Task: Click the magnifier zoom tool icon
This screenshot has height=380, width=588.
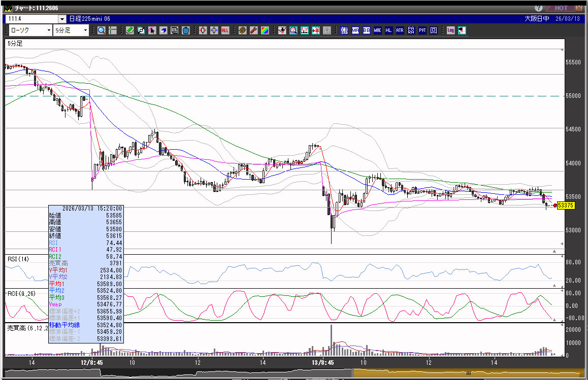Action: click(x=102, y=30)
